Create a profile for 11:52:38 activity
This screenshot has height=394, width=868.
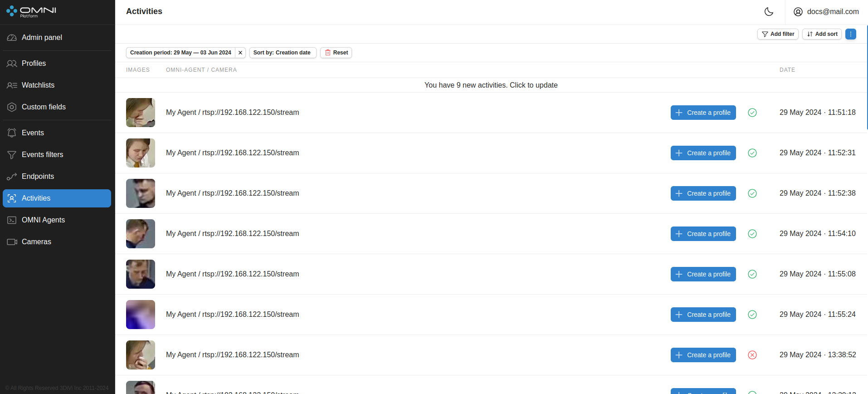[703, 193]
